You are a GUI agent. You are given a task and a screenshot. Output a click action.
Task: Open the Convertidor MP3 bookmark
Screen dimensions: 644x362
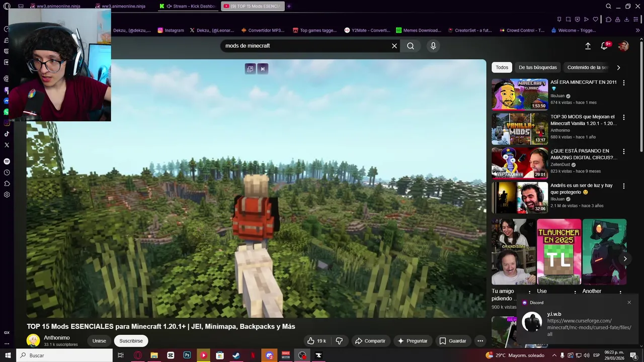pos(263,30)
